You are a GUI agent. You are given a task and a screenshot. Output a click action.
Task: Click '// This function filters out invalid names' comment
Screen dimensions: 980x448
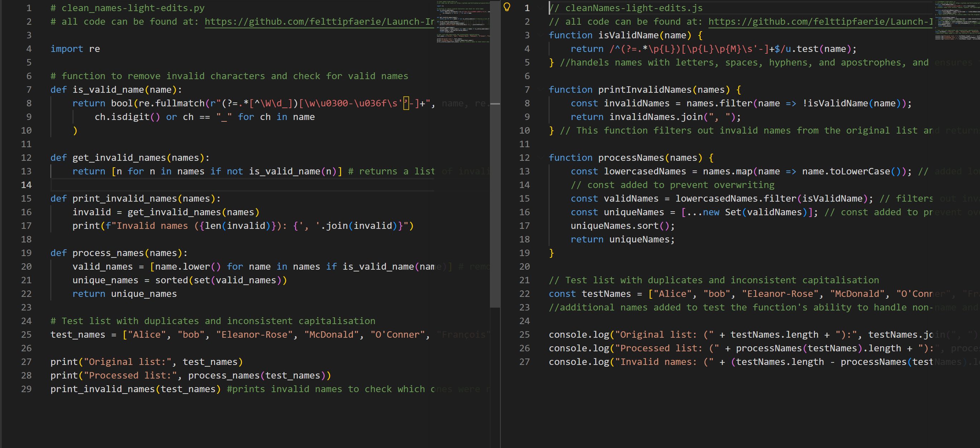[746, 131]
